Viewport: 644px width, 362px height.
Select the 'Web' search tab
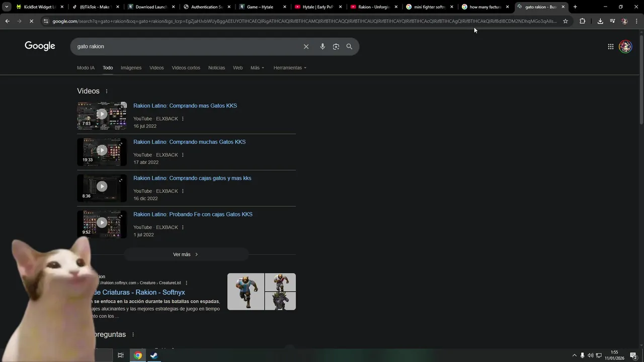click(237, 68)
